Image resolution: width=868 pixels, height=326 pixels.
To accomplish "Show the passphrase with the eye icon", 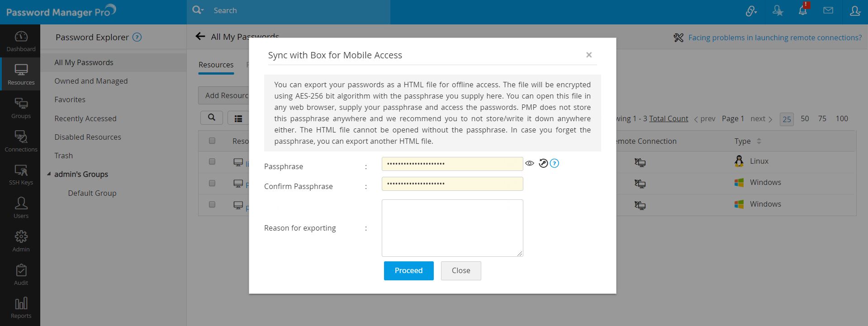I will pos(530,163).
